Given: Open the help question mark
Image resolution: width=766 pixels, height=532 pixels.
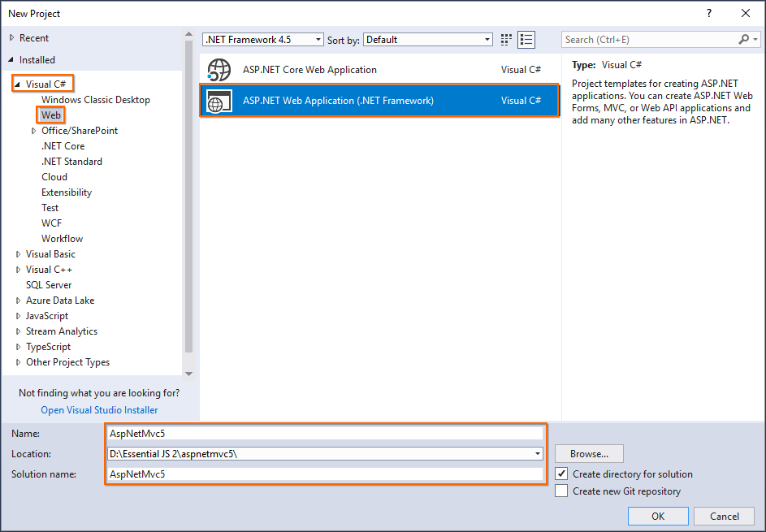Looking at the screenshot, I should pyautogui.click(x=709, y=13).
